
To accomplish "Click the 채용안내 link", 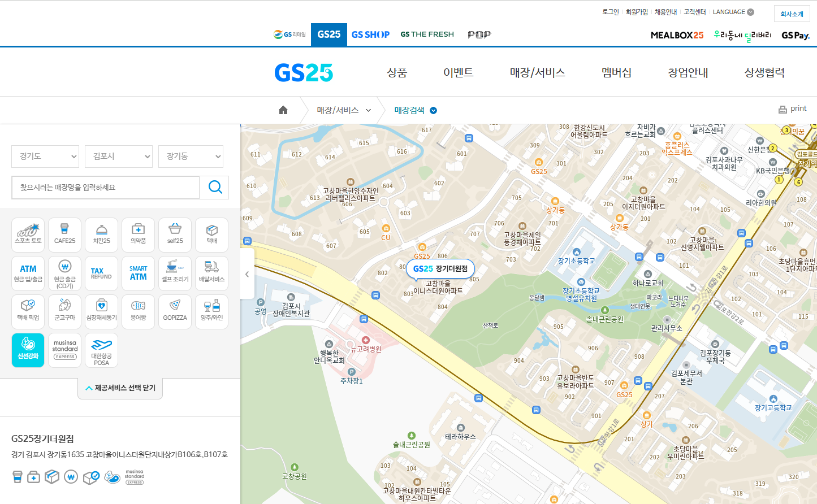I will click(x=665, y=12).
